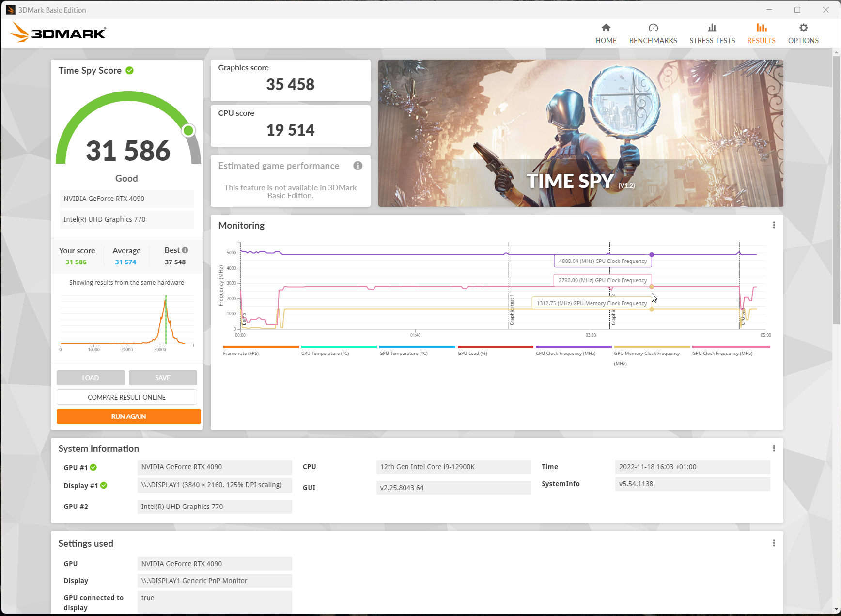Click the Display #1 resolution field
This screenshot has width=841, height=616.
(x=215, y=485)
